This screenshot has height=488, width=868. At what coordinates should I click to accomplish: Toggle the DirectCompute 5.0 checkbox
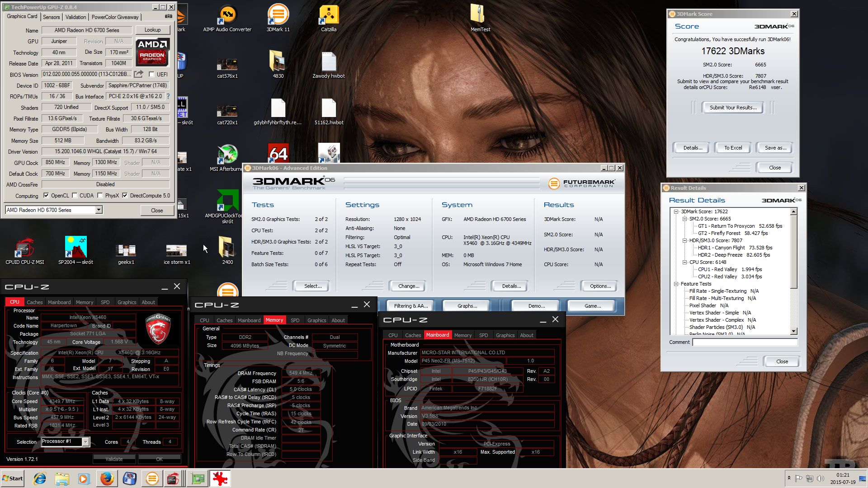tap(125, 196)
